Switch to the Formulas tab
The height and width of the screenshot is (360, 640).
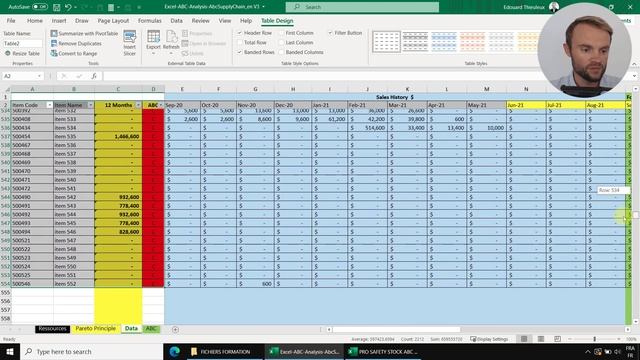[149, 20]
